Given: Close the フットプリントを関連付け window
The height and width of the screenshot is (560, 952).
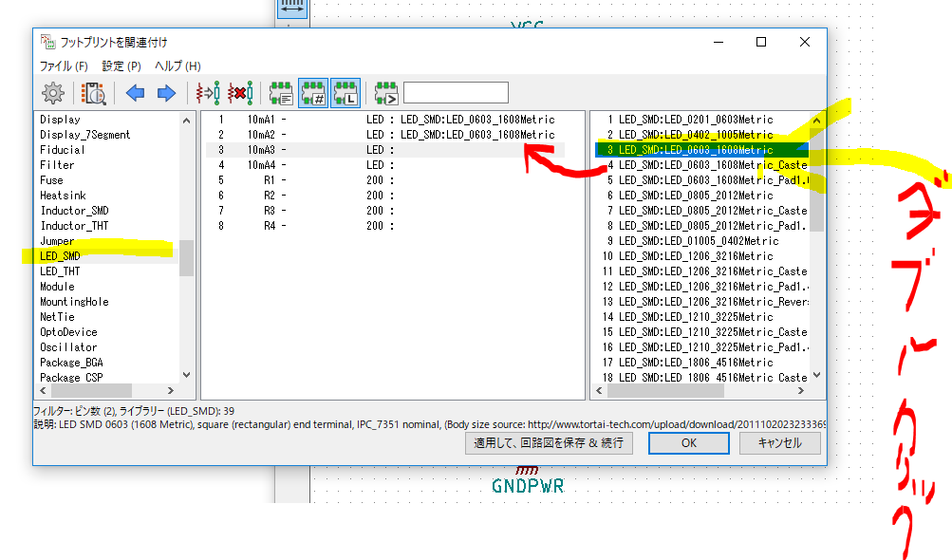Looking at the screenshot, I should [x=805, y=42].
